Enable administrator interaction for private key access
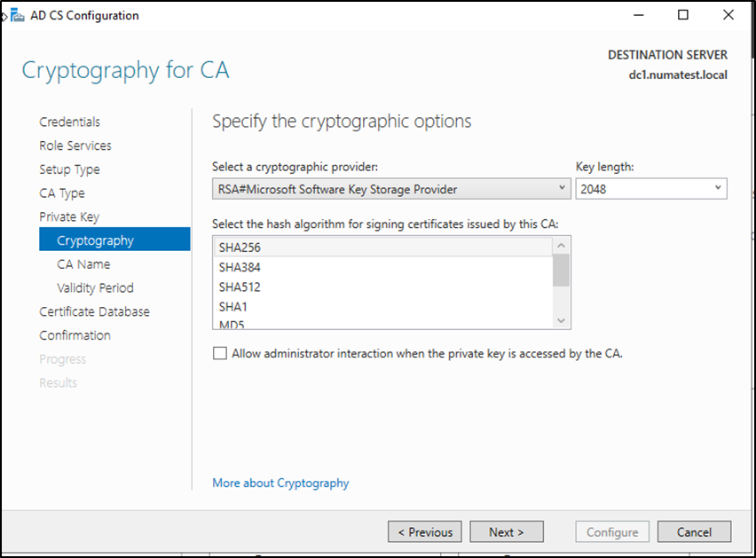Screen dimensions: 756x558 pyautogui.click(x=220, y=353)
